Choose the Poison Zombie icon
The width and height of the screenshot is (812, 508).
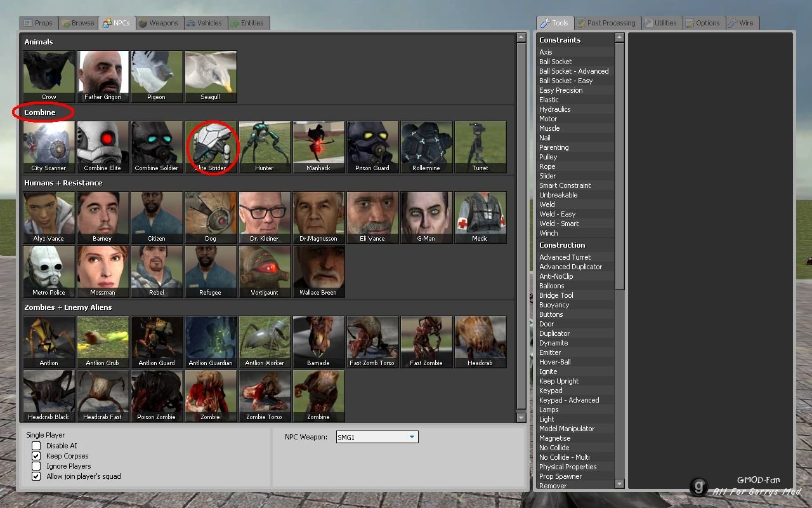coord(157,396)
